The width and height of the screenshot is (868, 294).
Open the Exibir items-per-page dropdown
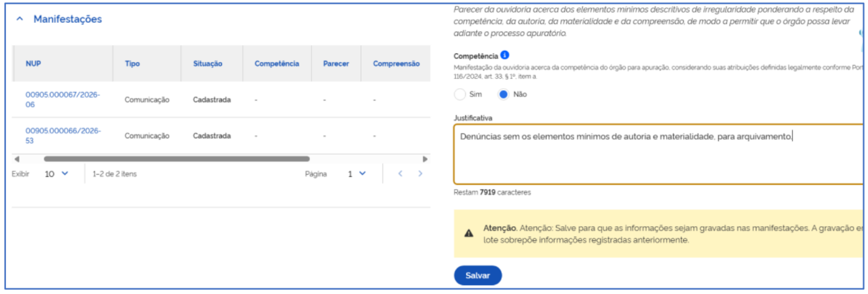coord(57,174)
